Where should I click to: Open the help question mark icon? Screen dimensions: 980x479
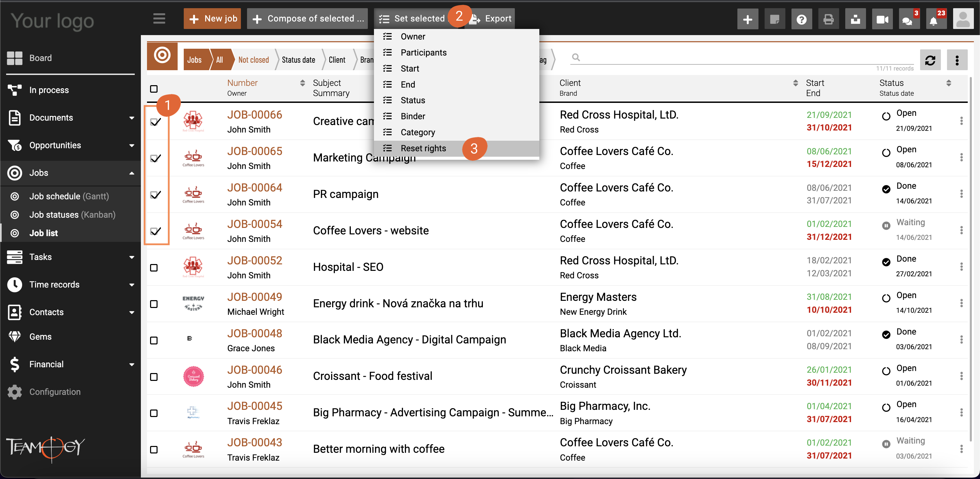tap(801, 19)
